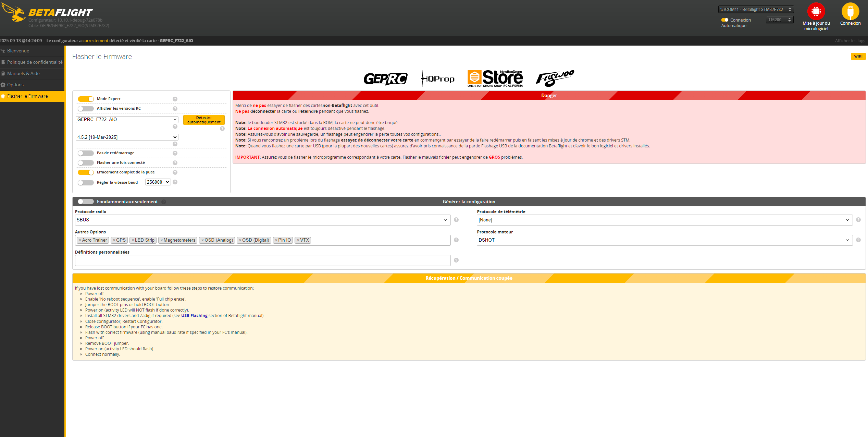Expand the Protocole moteur DSHOT dropdown
868x437 pixels.
tap(664, 240)
